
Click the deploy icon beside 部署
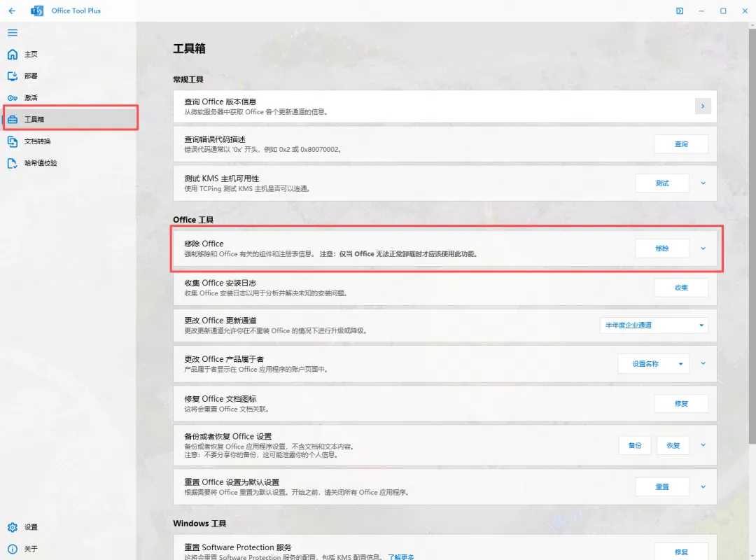[13, 76]
